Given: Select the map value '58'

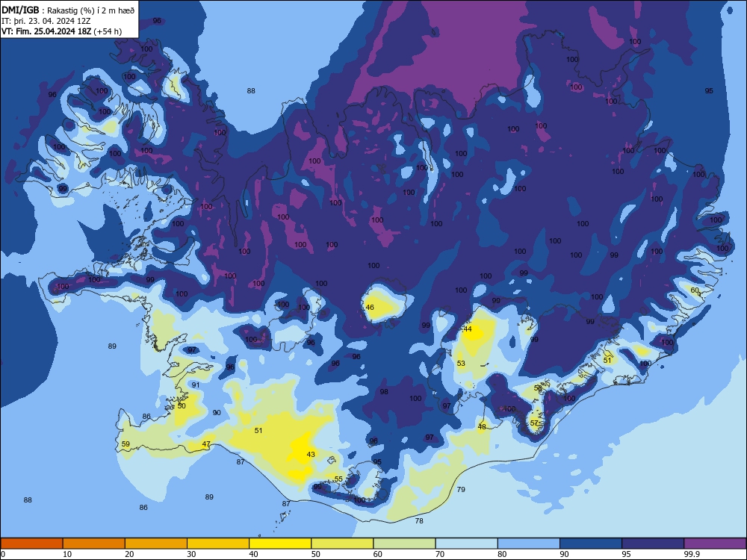Looking at the screenshot, I should click(538, 388).
